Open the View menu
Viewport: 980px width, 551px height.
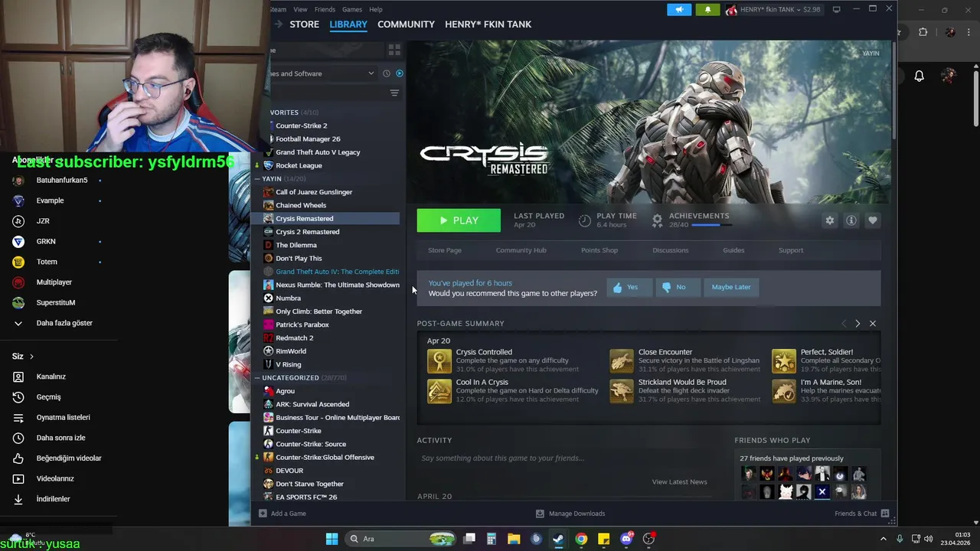pos(300,9)
